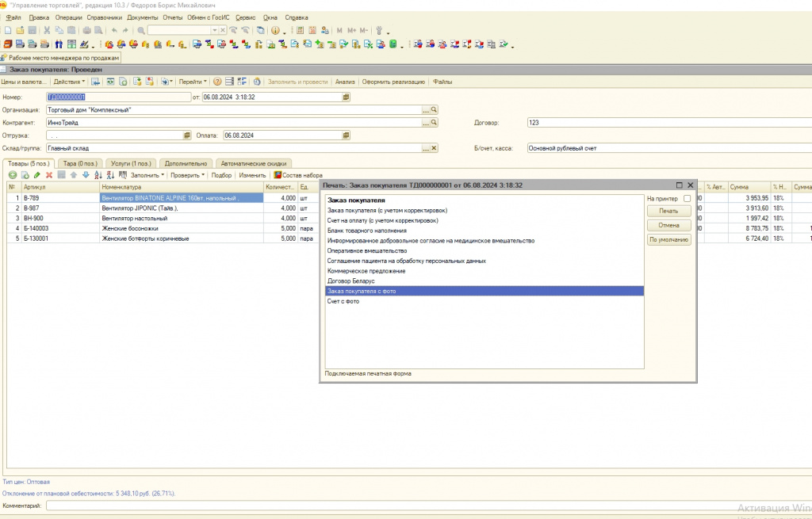
Task: Click the sort ascending A-Z icon
Action: click(x=98, y=174)
